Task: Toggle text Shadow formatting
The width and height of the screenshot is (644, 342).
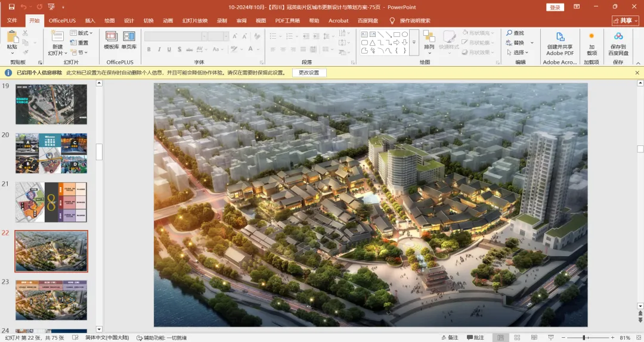Action: click(x=179, y=49)
